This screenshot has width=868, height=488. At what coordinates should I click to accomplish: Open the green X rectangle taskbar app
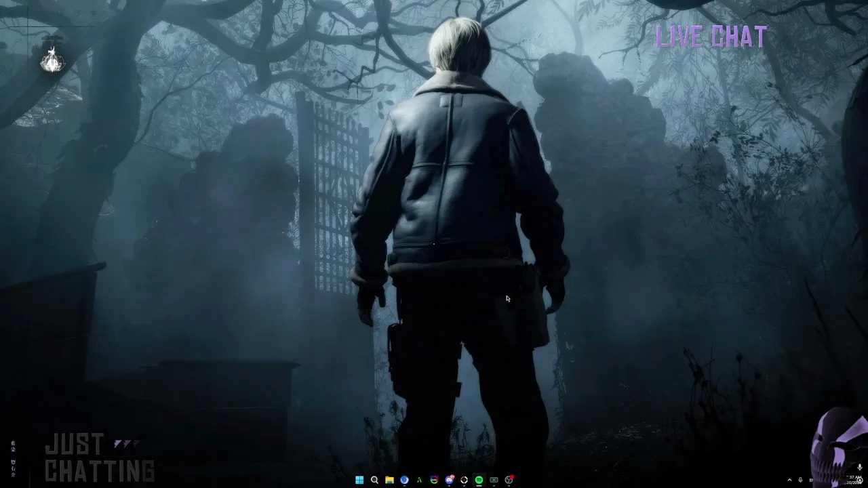pyautogui.click(x=494, y=480)
